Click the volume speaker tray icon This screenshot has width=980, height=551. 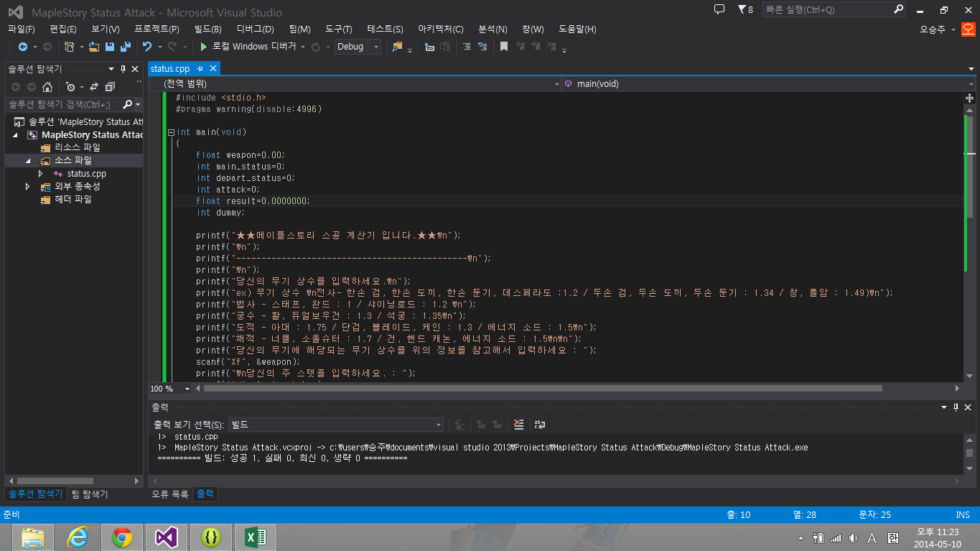point(853,538)
